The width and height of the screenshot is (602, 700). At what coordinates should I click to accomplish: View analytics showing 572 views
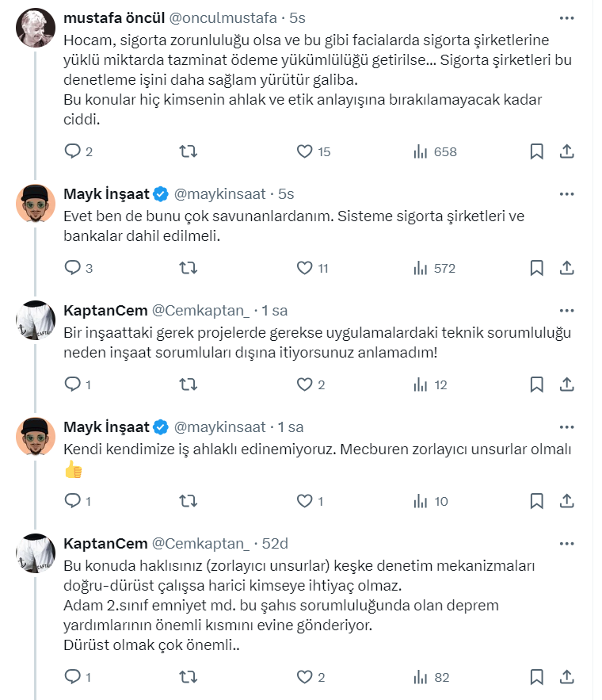click(x=434, y=268)
